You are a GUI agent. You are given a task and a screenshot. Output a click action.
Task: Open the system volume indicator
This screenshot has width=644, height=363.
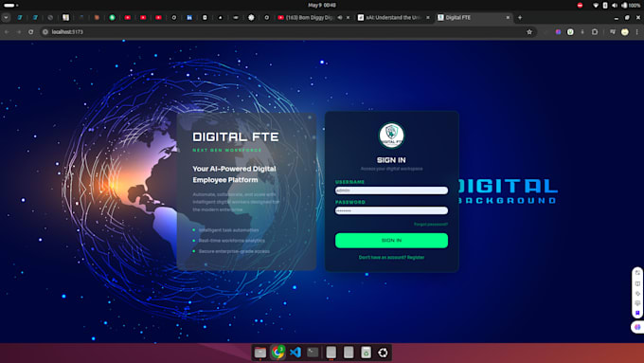coord(615,6)
